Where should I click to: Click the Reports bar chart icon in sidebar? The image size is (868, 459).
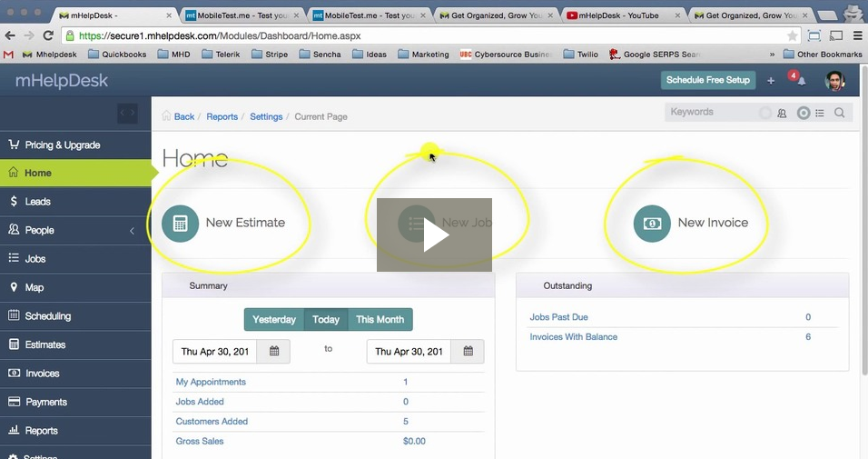coord(14,430)
